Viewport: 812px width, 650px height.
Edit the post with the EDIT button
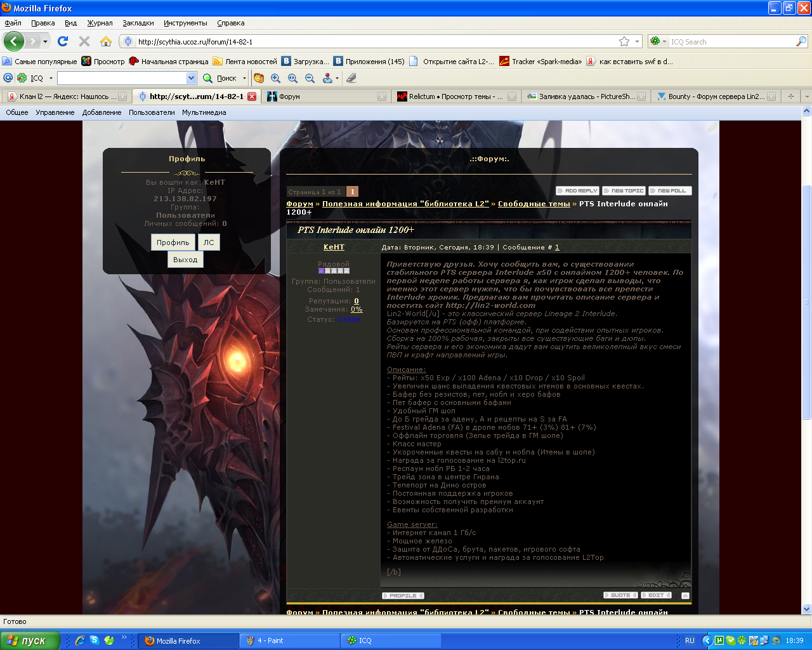click(656, 595)
